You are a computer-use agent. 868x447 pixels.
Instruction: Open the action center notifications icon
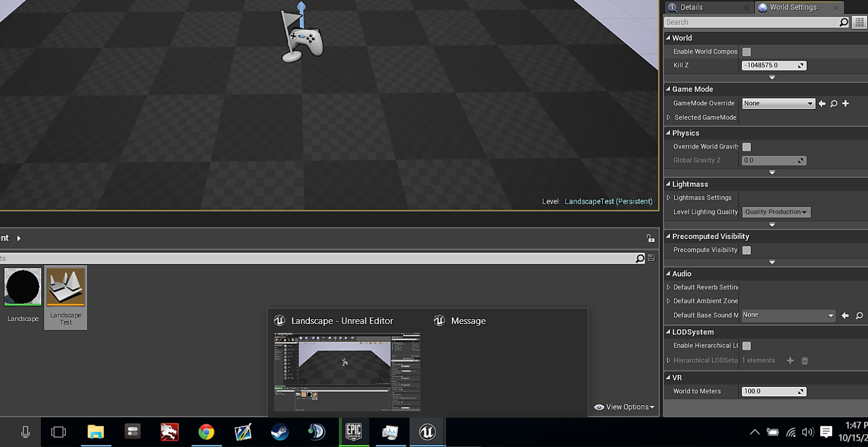[826, 432]
